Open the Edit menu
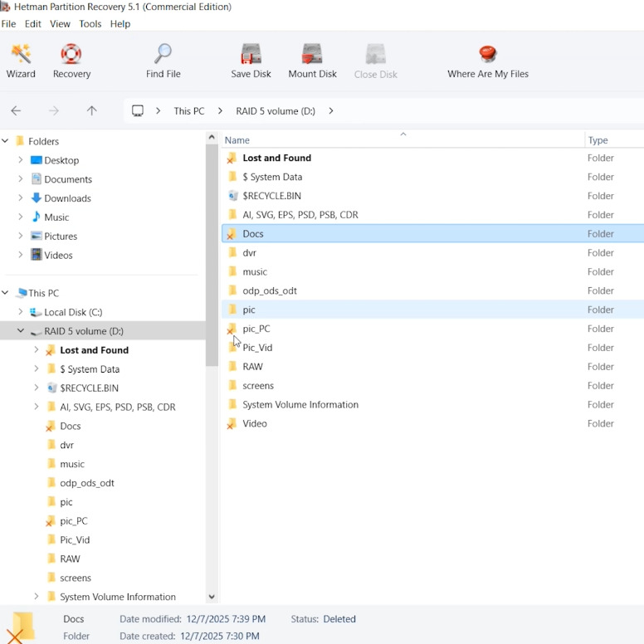Viewport: 644px width, 644px height. 33,24
